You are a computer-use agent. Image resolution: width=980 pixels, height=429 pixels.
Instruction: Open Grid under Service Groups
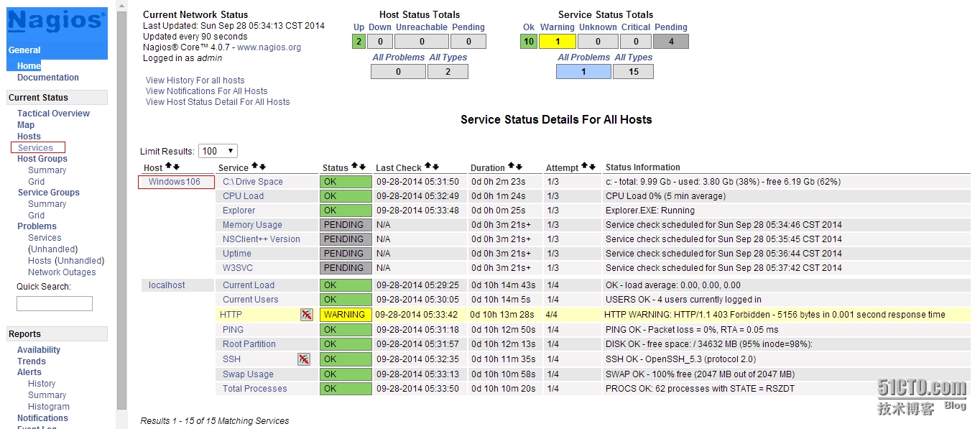coord(36,216)
